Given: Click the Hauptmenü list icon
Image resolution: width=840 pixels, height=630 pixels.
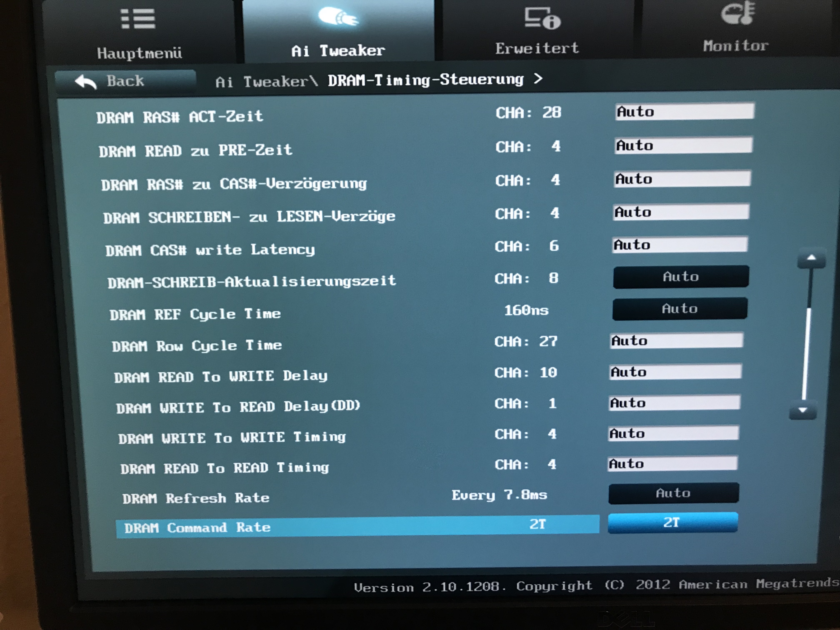Looking at the screenshot, I should 138,19.
